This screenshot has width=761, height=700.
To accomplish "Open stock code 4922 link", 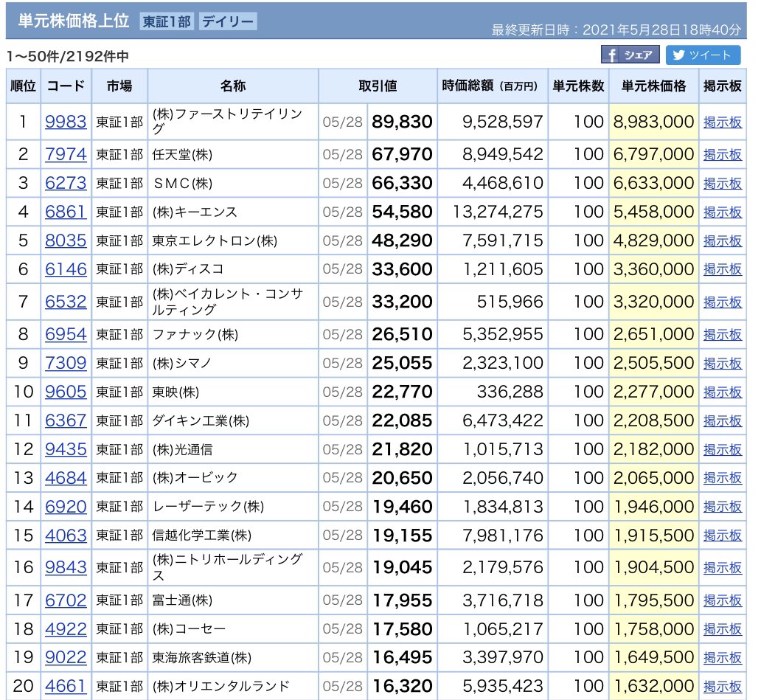I will pyautogui.click(x=66, y=628).
